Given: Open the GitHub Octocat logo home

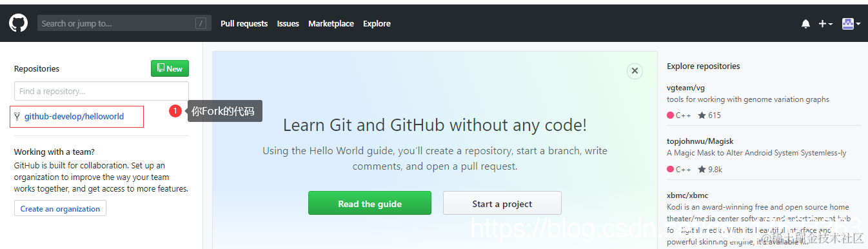Looking at the screenshot, I should (x=18, y=23).
